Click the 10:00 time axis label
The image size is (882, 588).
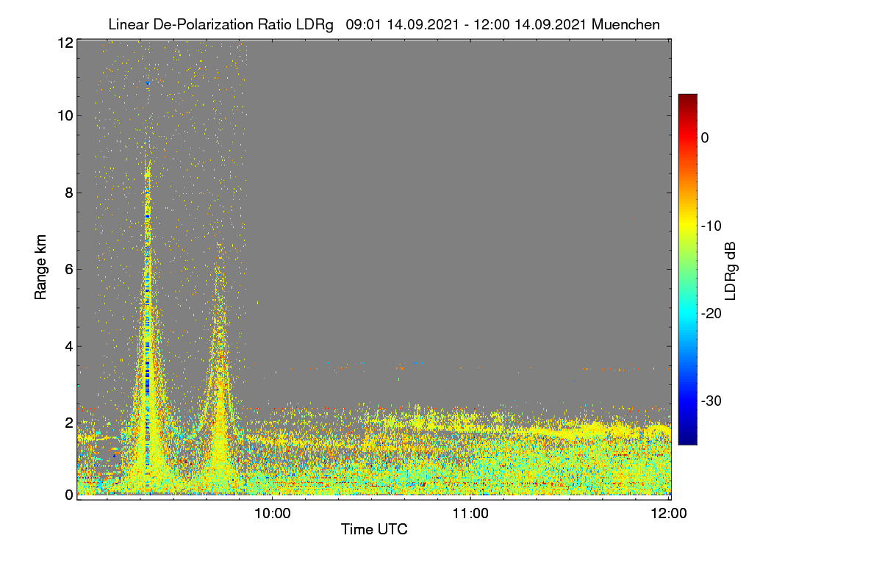point(272,514)
